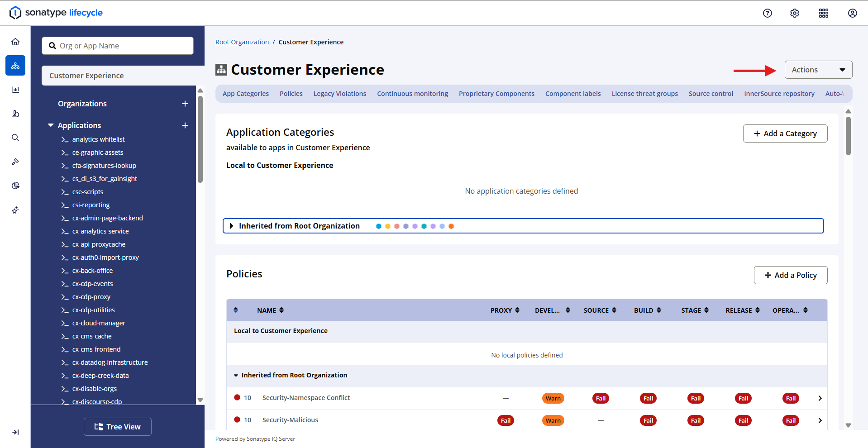This screenshot has height=448, width=868.
Task: Switch to Tree View
Action: pos(118,427)
